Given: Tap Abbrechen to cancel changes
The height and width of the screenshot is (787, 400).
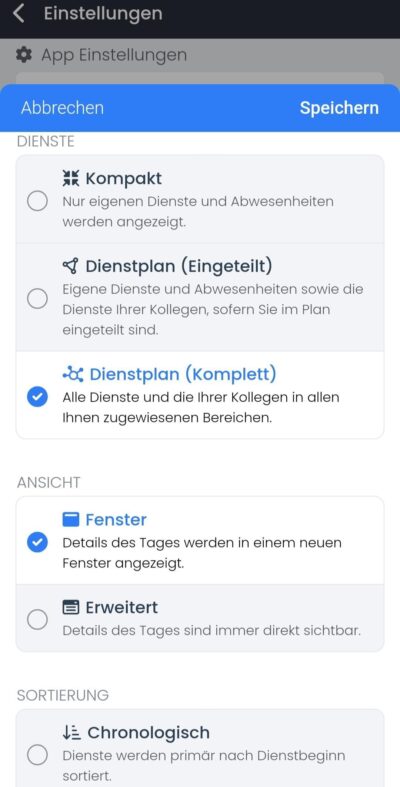Looking at the screenshot, I should [x=62, y=108].
